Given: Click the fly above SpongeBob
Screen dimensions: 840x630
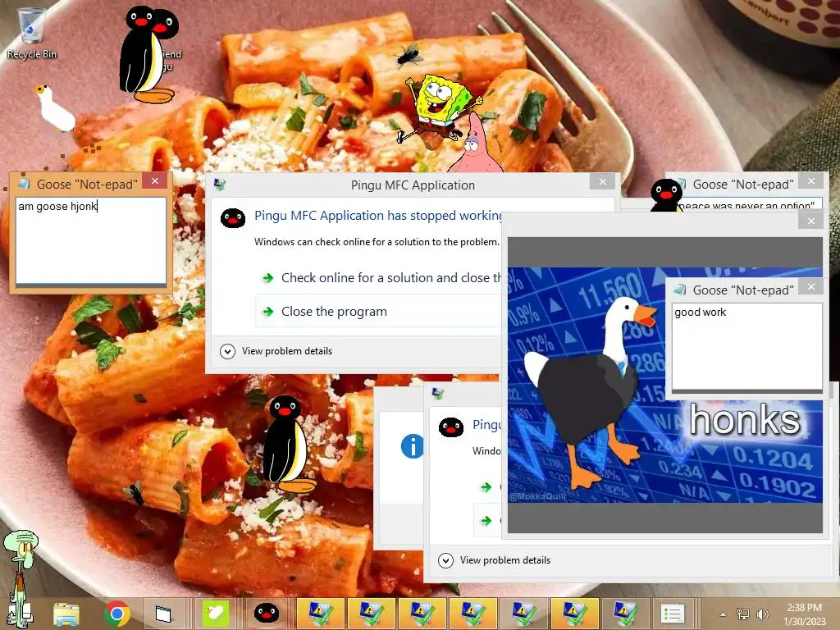Looking at the screenshot, I should click(410, 55).
